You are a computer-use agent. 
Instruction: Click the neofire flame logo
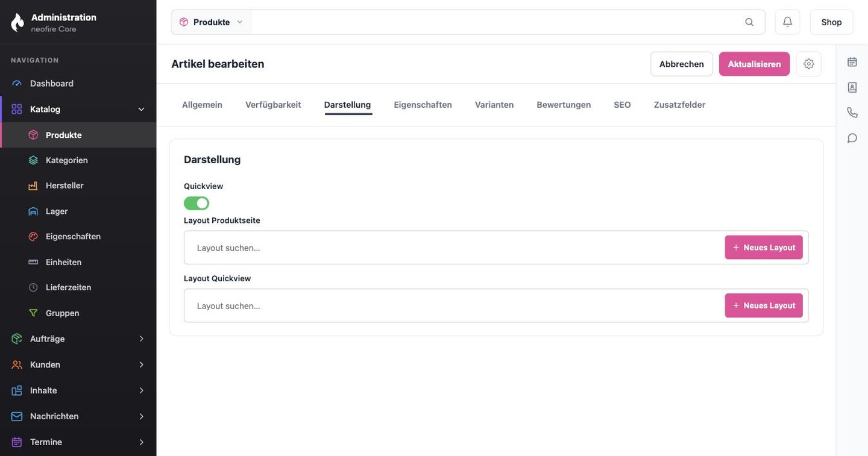click(x=17, y=22)
